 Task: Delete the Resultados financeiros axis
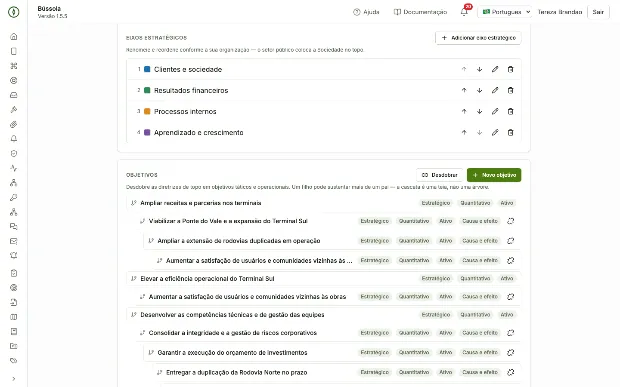coord(510,90)
